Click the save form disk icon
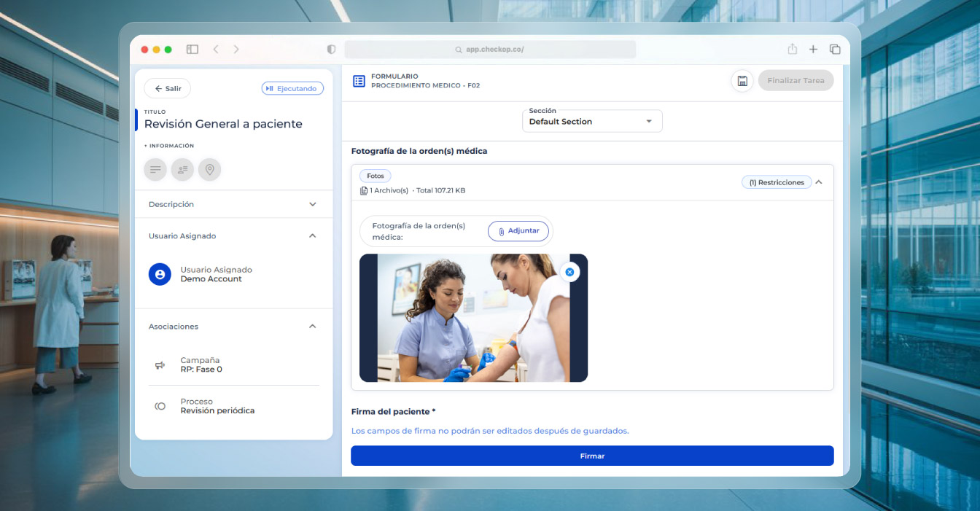This screenshot has width=980, height=511. click(742, 81)
